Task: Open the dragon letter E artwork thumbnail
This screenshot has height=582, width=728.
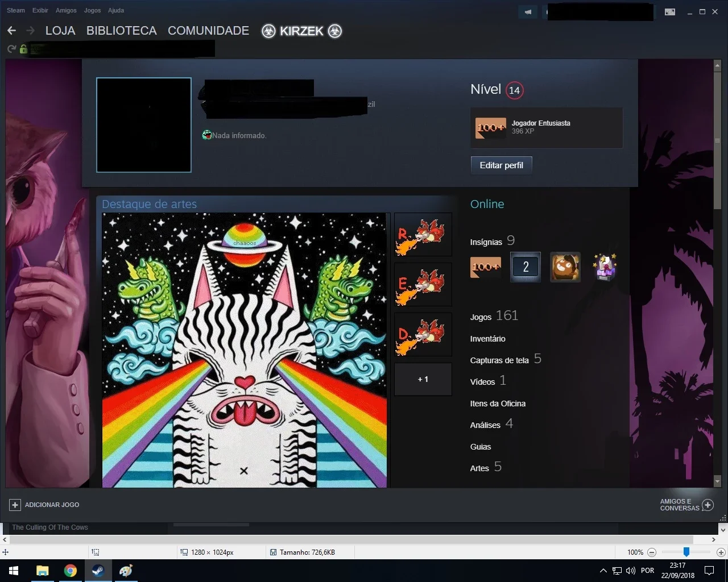Action: point(423,284)
